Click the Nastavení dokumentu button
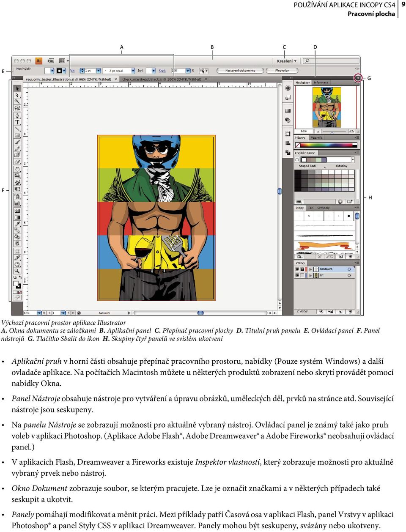 [x=240, y=71]
